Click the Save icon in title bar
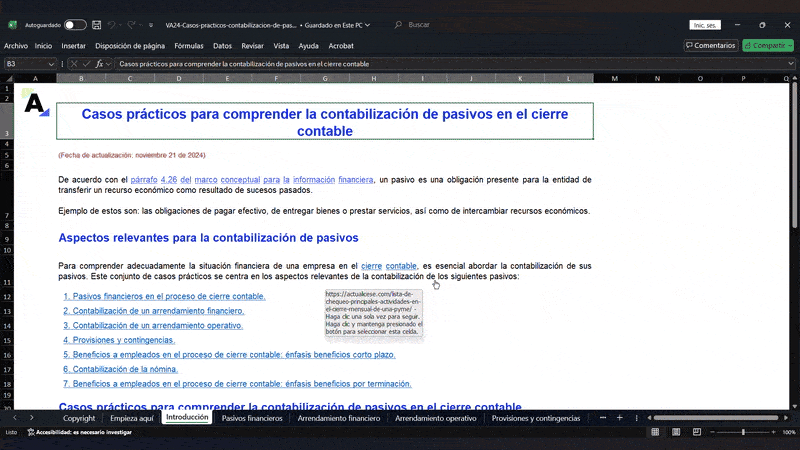800x450 pixels. tap(96, 24)
